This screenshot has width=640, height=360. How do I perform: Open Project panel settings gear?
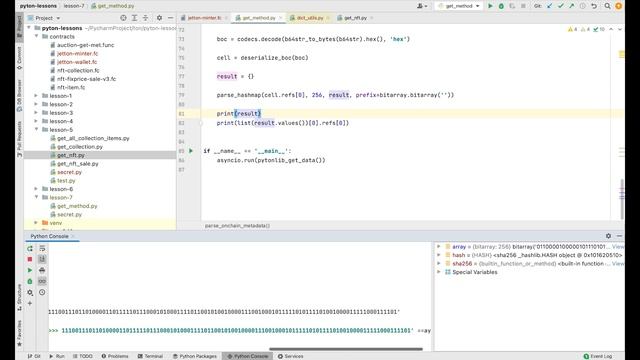(x=159, y=18)
